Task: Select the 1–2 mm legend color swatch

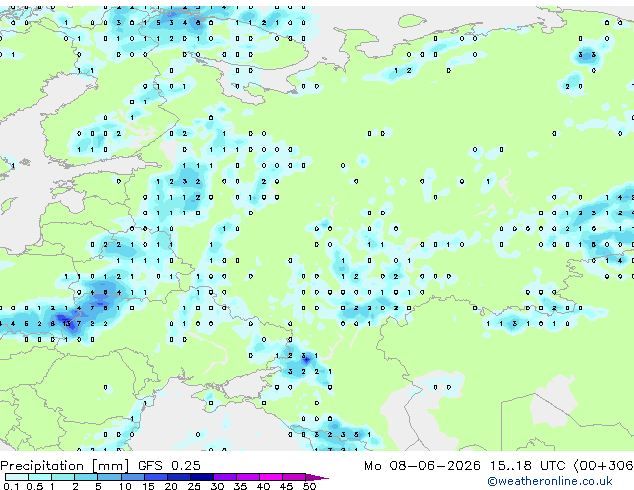Action: 63,477
